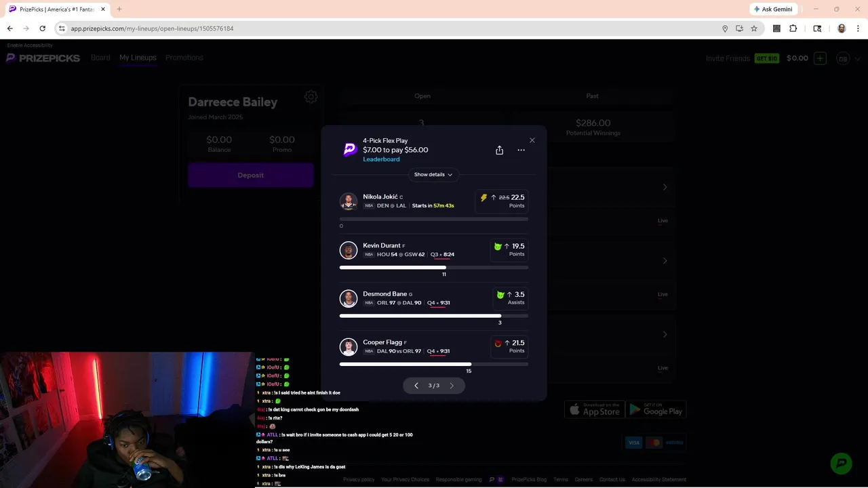View site information icon
The width and height of the screenshot is (868, 488).
click(x=62, y=28)
